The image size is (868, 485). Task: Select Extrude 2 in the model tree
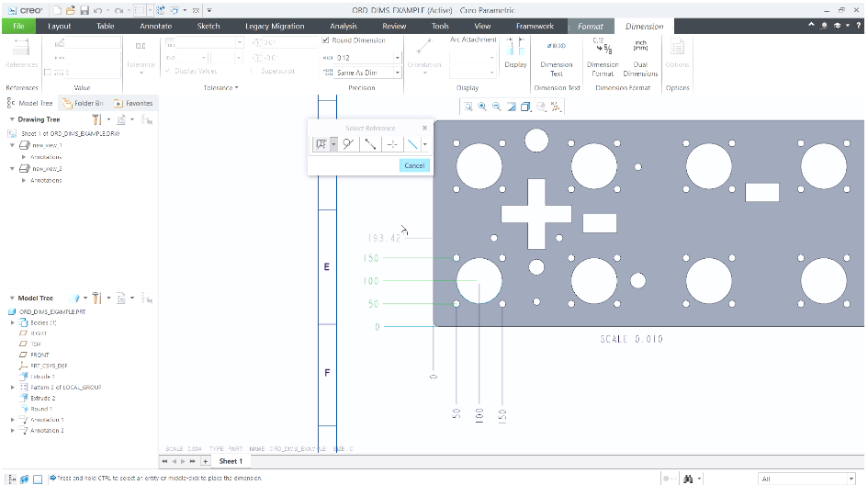42,398
